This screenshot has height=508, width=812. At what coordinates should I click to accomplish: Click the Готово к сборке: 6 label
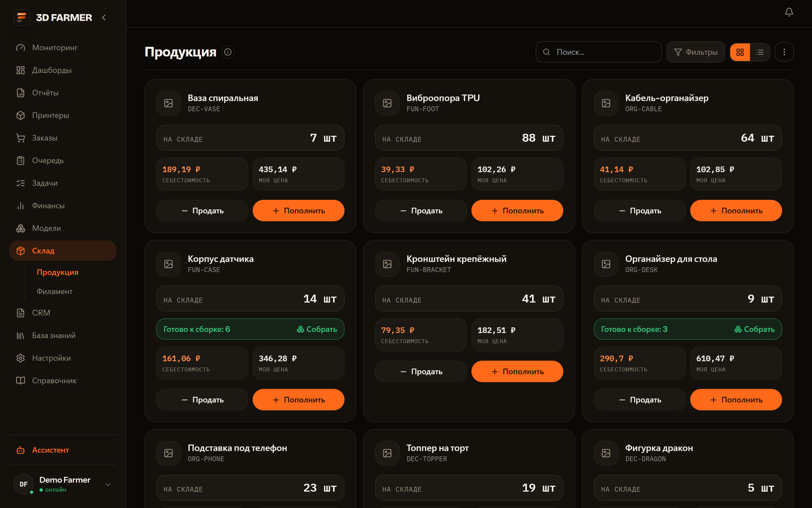(x=197, y=329)
